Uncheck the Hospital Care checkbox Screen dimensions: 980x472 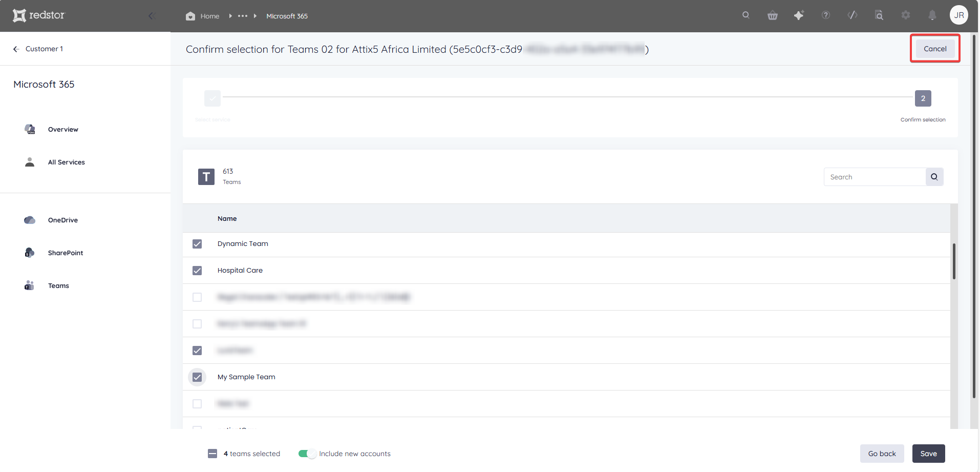197,271
